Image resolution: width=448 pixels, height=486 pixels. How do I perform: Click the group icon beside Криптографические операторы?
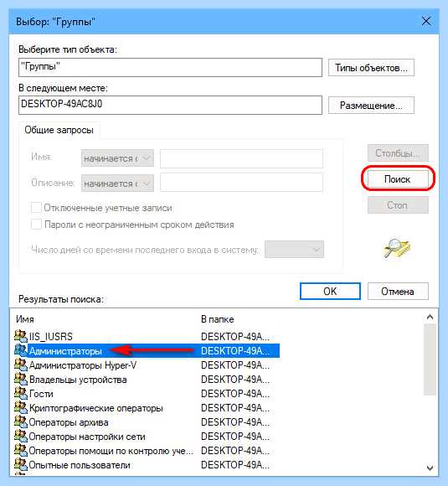coord(21,407)
